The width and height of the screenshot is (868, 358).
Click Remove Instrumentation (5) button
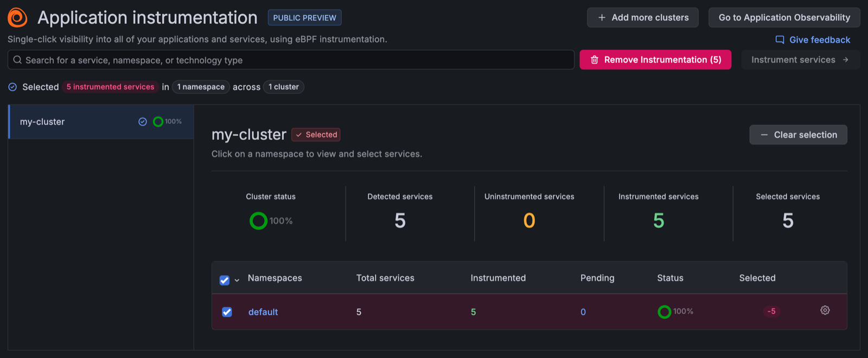[655, 60]
